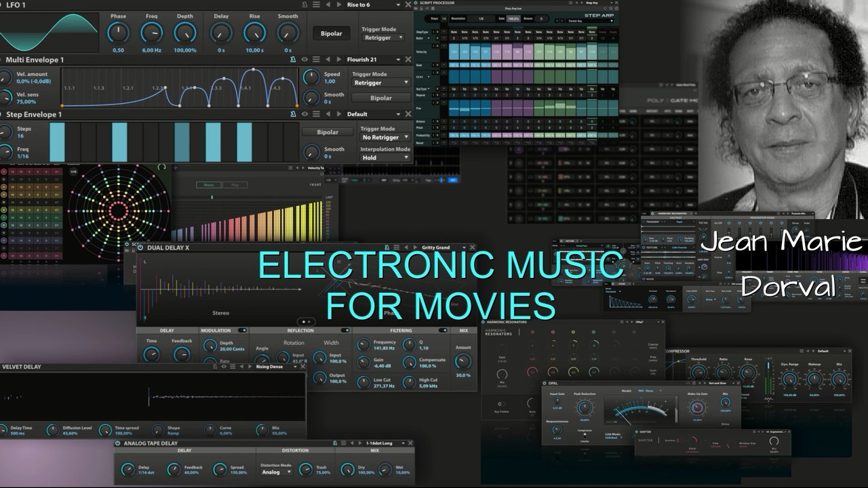Toggle the Modulation section switch in Dual Delay X

coord(243,331)
